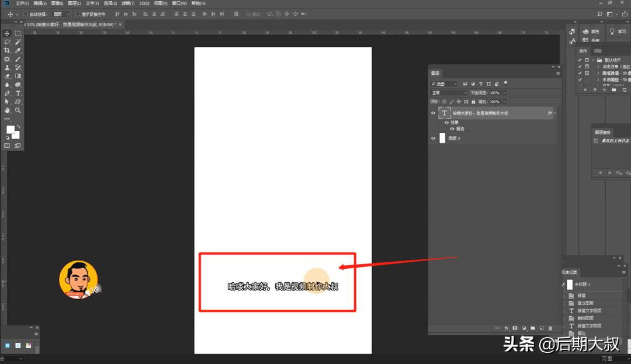The image size is (631, 364).
Task: Open the 正常 blend mode dropdown
Action: [449, 93]
